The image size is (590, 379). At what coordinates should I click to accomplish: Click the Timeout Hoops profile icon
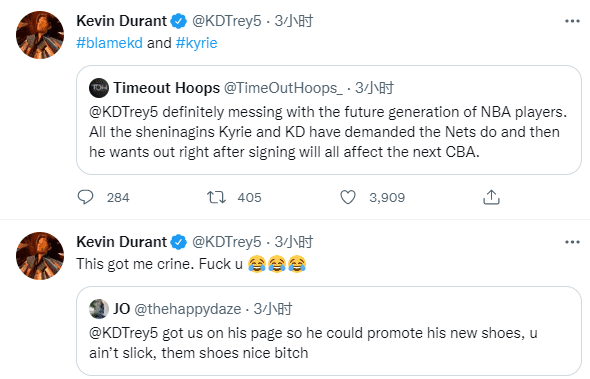tap(99, 88)
